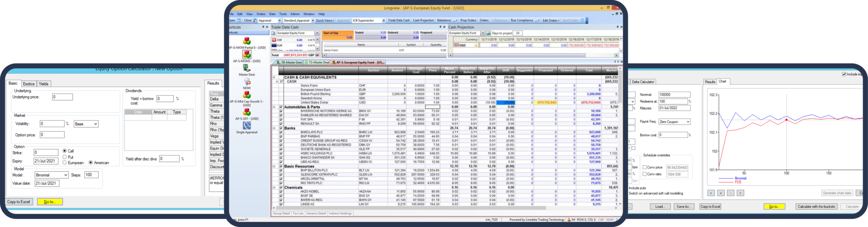Open AP-G-MOM Partial 8 shortcut icon
Image resolution: width=868 pixels, height=227 pixels.
click(247, 41)
